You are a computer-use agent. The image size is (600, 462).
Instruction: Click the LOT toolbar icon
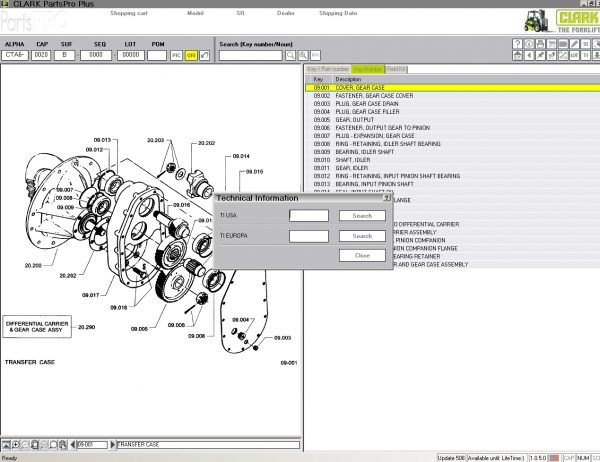tap(574, 56)
